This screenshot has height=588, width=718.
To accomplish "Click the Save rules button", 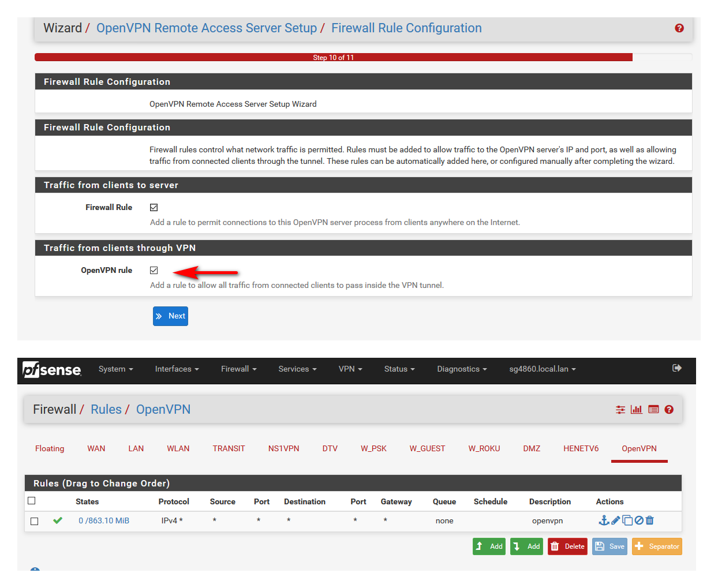I will 609,546.
